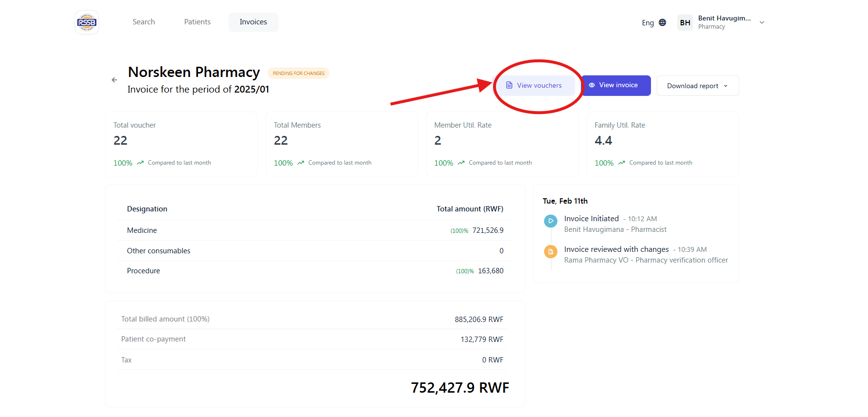Open the Patients tab
This screenshot has width=868, height=417.
tap(197, 22)
